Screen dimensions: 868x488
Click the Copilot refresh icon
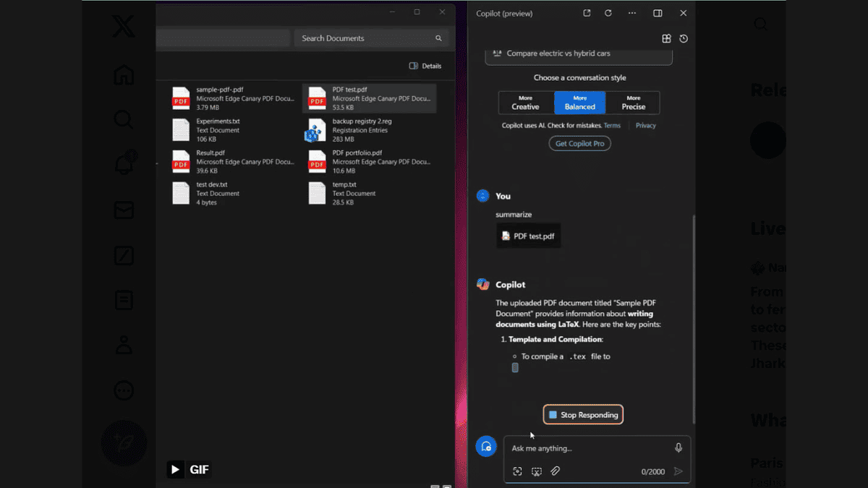[x=608, y=13]
